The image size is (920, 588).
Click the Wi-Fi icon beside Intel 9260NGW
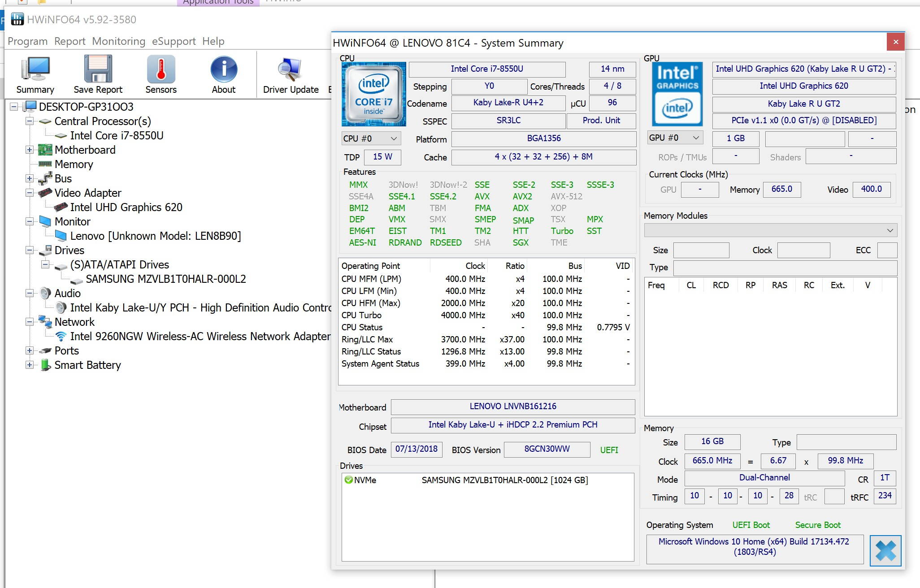tap(61, 336)
